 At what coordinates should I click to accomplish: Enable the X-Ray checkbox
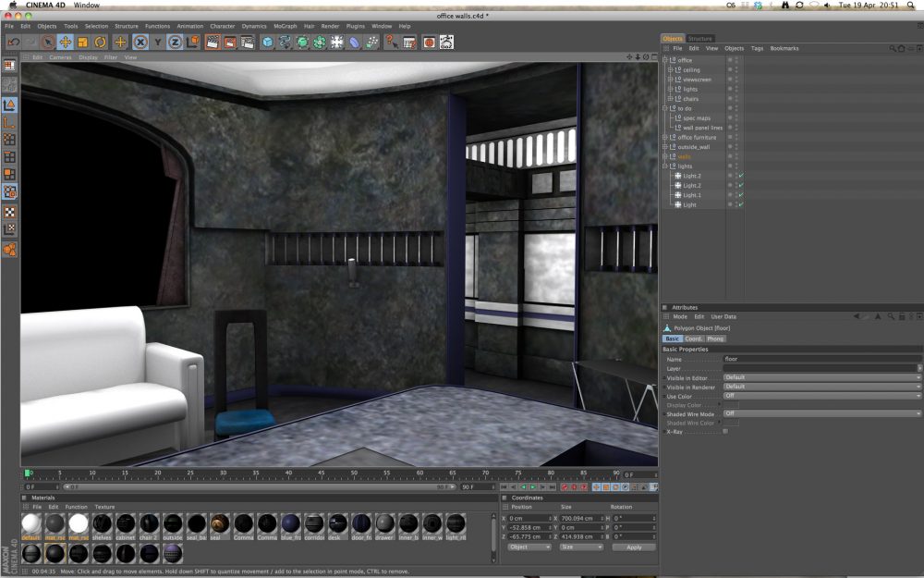click(725, 431)
